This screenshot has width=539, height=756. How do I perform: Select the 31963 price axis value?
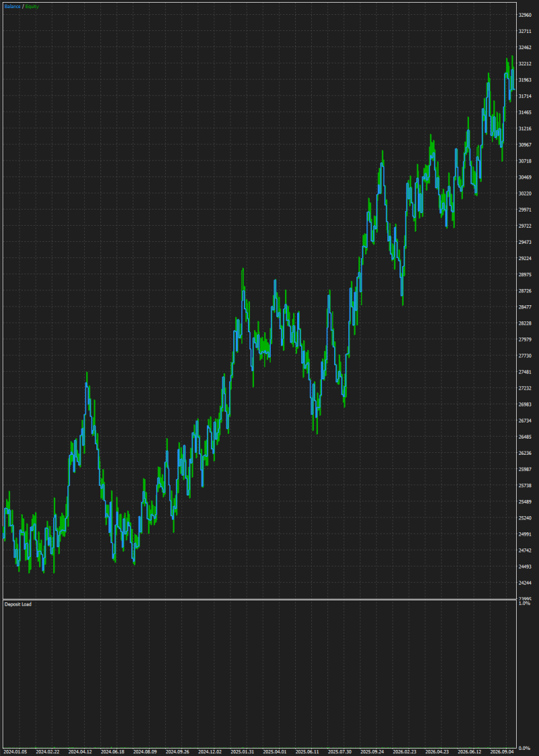pos(525,80)
